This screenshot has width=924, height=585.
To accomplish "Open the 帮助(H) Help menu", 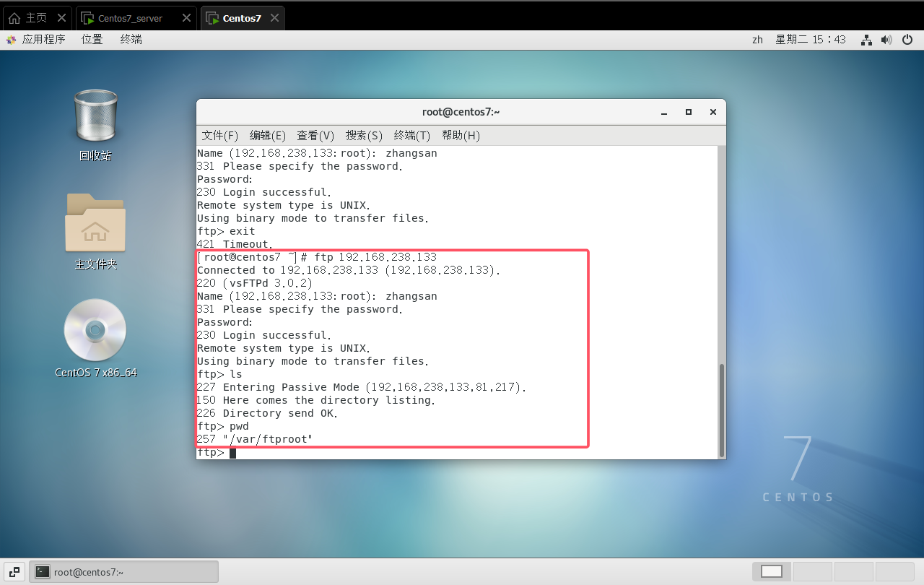I will 461,135.
